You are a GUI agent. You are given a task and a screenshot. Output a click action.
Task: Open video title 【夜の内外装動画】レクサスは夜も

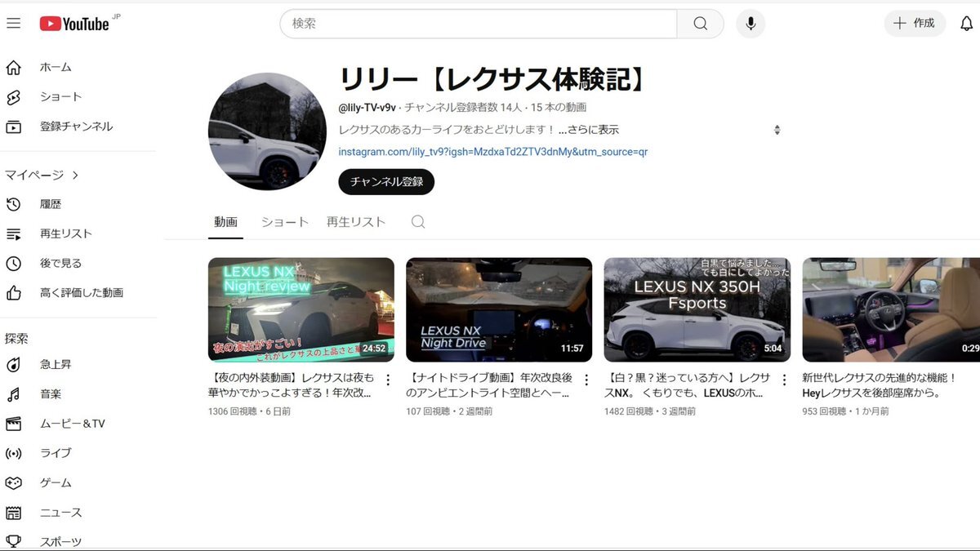tap(292, 386)
